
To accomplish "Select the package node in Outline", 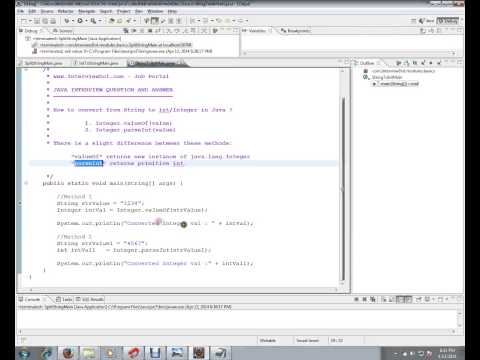I will point(399,71).
